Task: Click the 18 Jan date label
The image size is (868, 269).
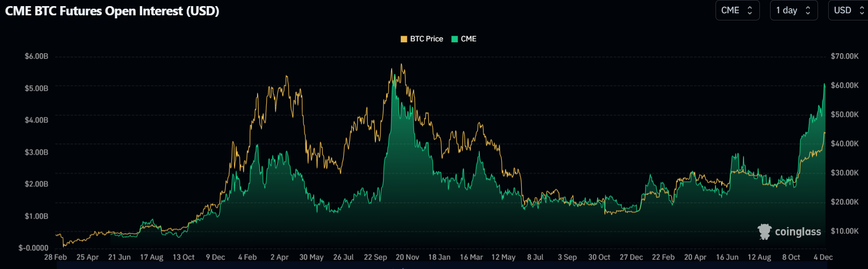Action: click(439, 257)
